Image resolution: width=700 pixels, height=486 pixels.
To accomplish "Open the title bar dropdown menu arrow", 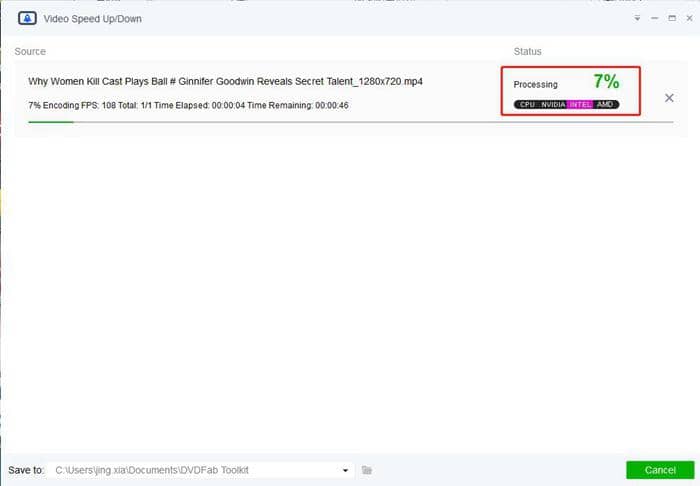I will tap(638, 18).
